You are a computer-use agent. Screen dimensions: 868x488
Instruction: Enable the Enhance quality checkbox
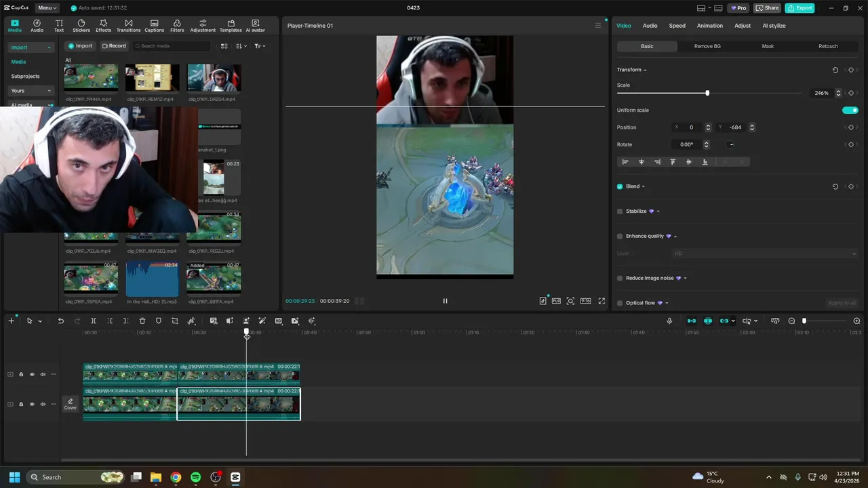coord(620,237)
